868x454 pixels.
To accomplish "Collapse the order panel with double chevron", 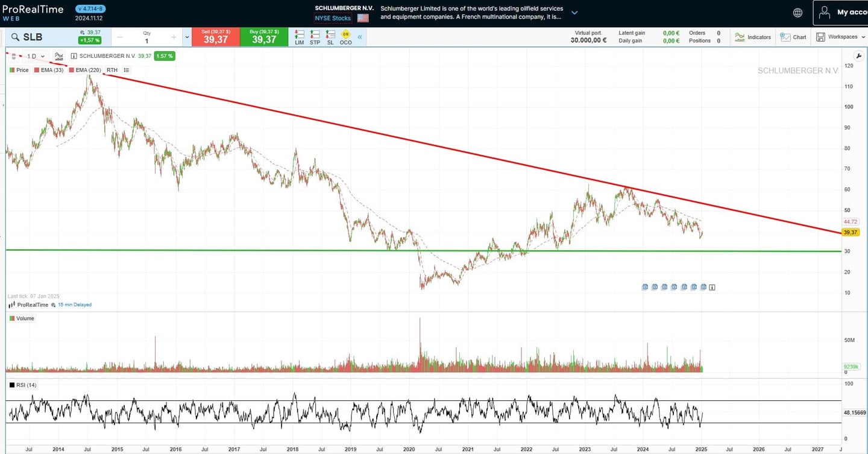I will (x=360, y=37).
